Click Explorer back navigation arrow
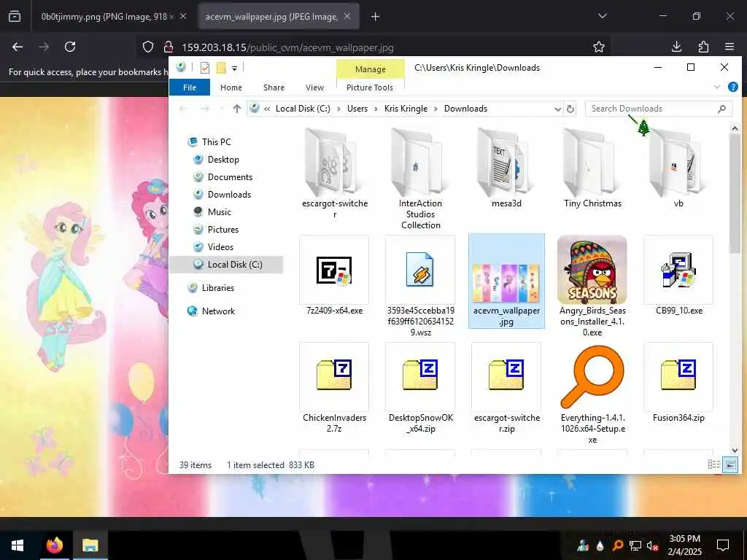The image size is (747, 560). 183,109
